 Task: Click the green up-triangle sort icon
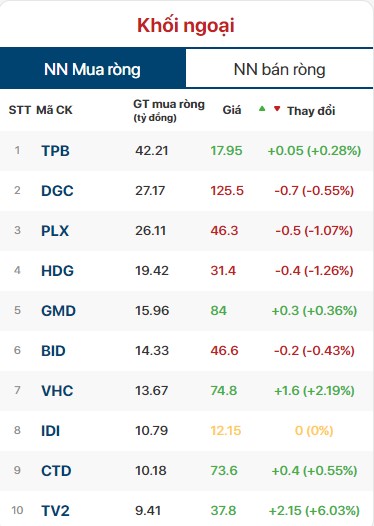[262, 108]
